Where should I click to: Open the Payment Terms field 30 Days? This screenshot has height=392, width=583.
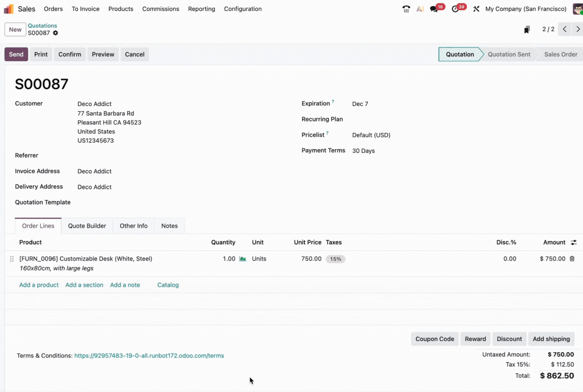click(363, 151)
